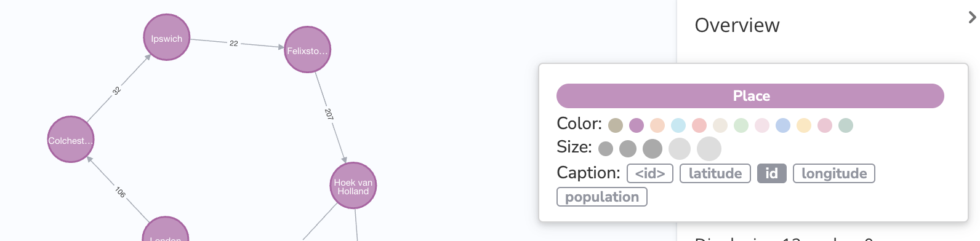
Task: Set caption to population
Action: point(602,197)
